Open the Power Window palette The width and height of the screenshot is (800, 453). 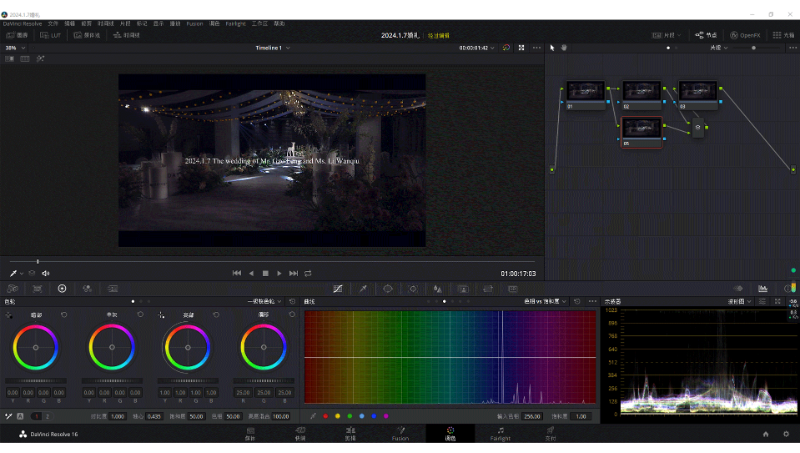tap(388, 289)
